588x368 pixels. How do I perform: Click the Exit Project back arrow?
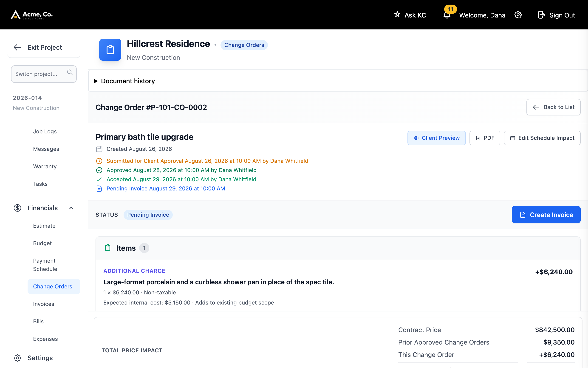pyautogui.click(x=17, y=47)
